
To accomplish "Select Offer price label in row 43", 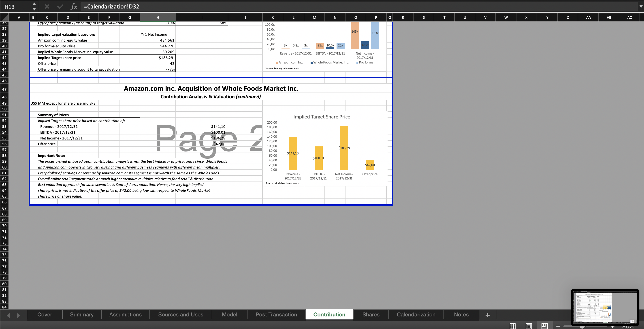I will (x=47, y=63).
